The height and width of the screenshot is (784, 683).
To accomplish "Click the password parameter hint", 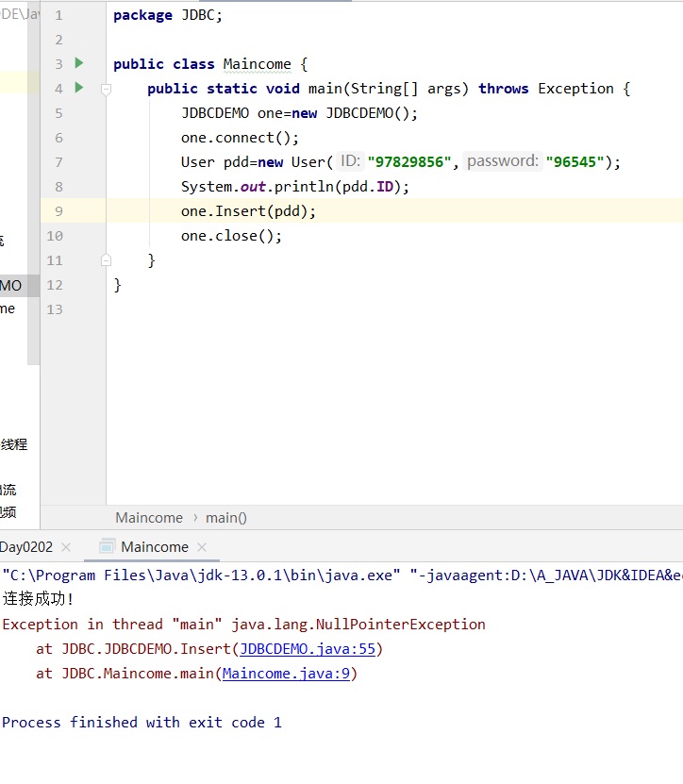I will coord(503,161).
